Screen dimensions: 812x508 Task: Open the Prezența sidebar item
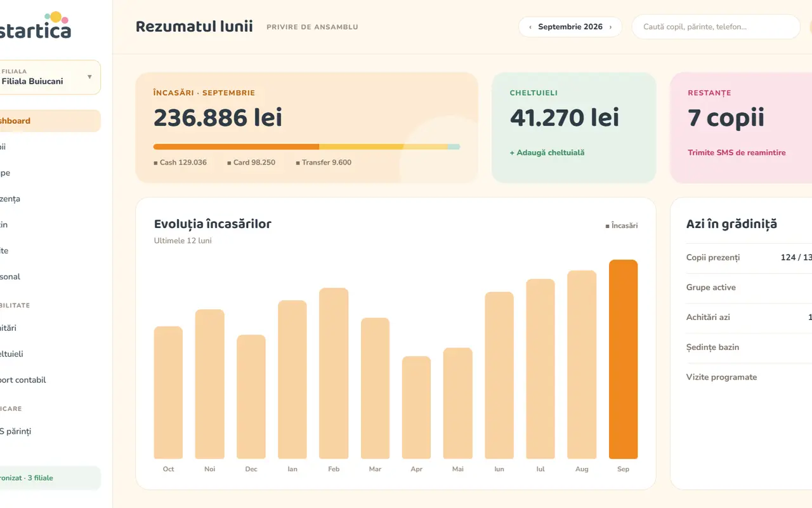point(49,199)
